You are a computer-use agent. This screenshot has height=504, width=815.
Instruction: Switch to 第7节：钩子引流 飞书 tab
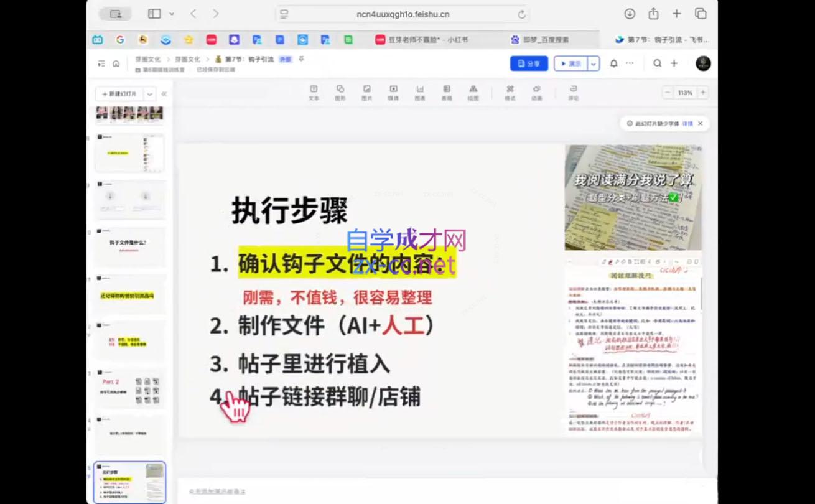point(661,39)
